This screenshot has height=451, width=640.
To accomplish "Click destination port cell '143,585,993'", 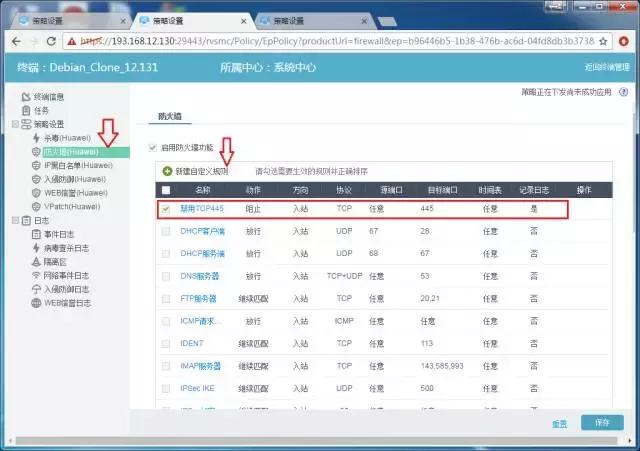I will point(442,366).
